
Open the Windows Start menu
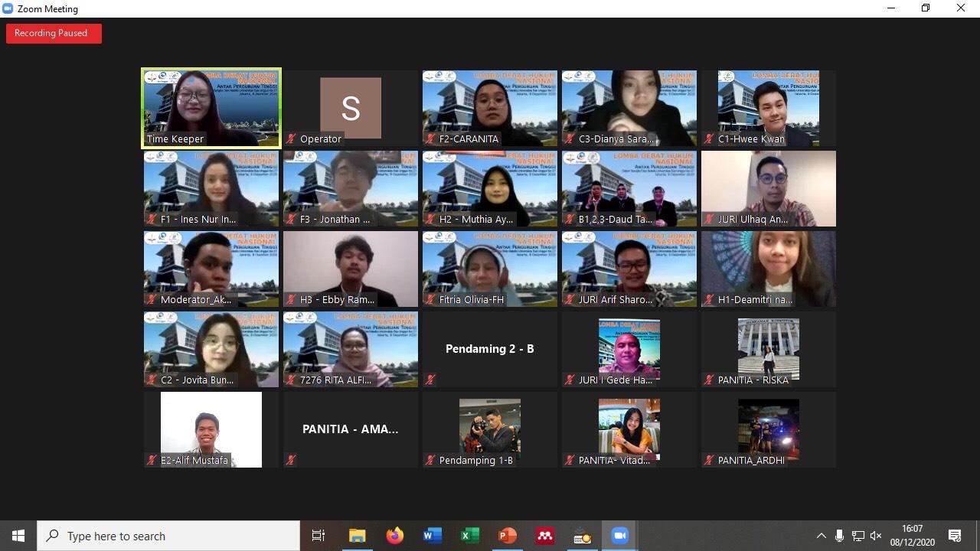point(18,536)
